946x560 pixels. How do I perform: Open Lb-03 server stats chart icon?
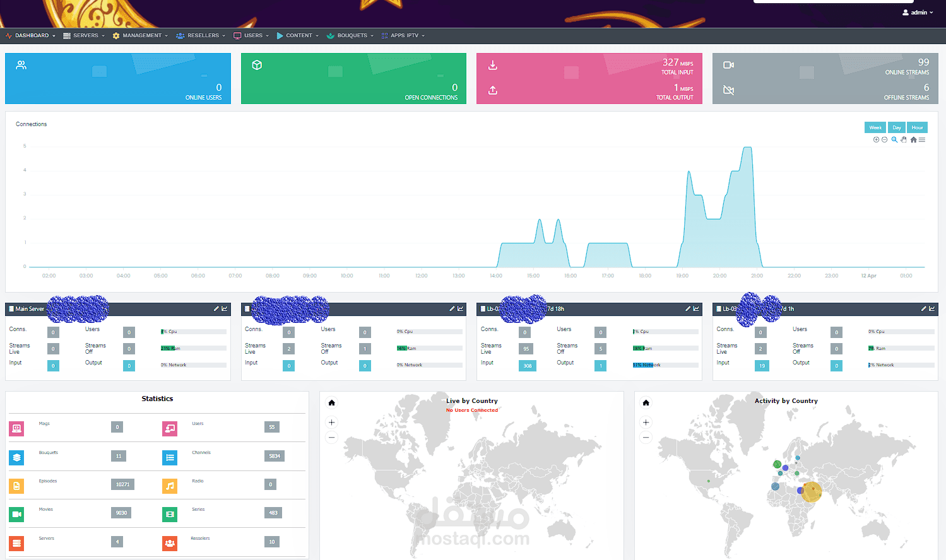pyautogui.click(x=932, y=309)
